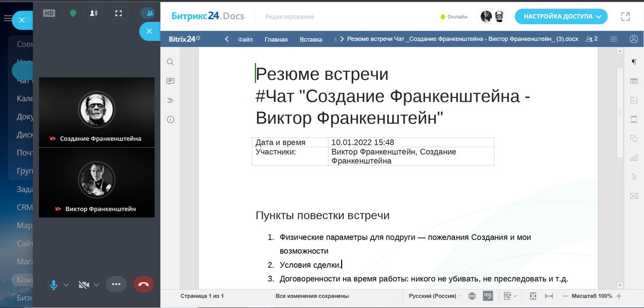Open the Файл menu tab
The width and height of the screenshot is (644, 308).
tap(245, 39)
